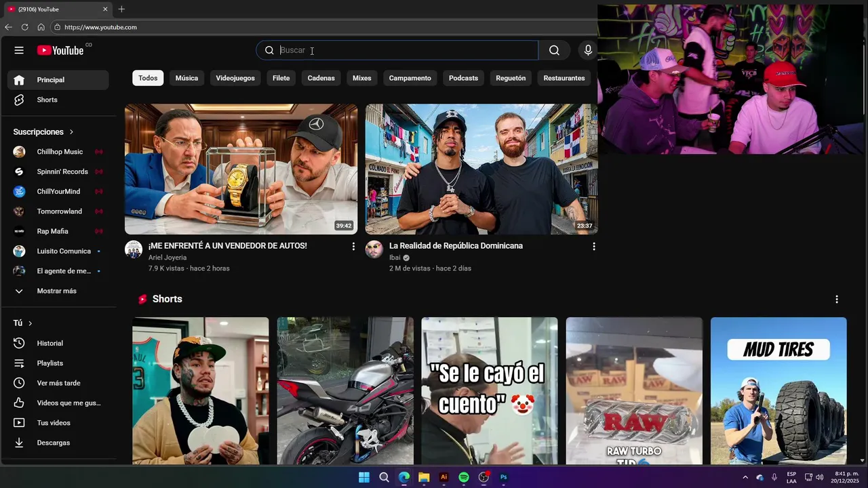
Task: Open options menu for República Dominicana video
Action: tap(594, 247)
